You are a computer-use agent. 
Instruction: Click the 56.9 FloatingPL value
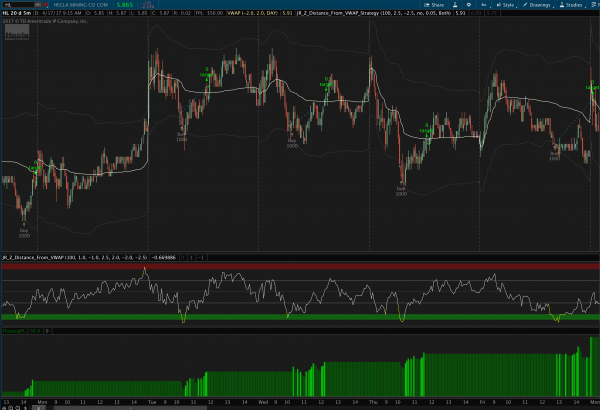35,331
